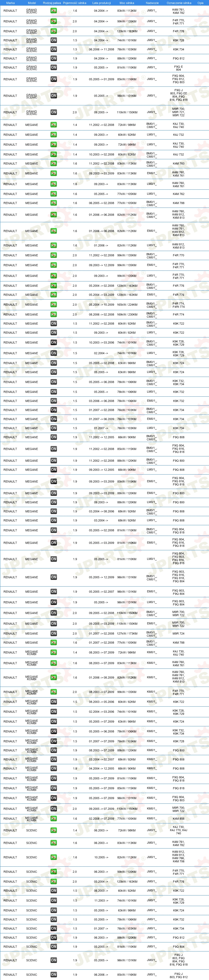Click the Model column header
The image size is (209, 980).
coord(32,3)
